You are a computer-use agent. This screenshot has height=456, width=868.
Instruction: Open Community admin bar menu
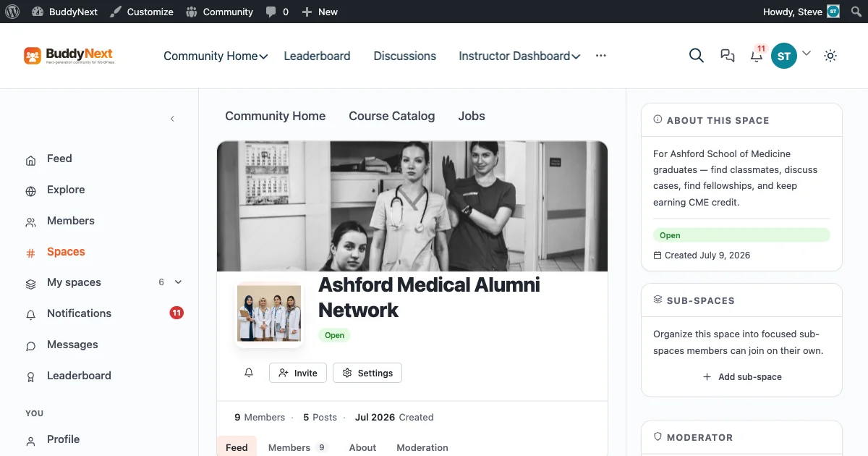[220, 12]
